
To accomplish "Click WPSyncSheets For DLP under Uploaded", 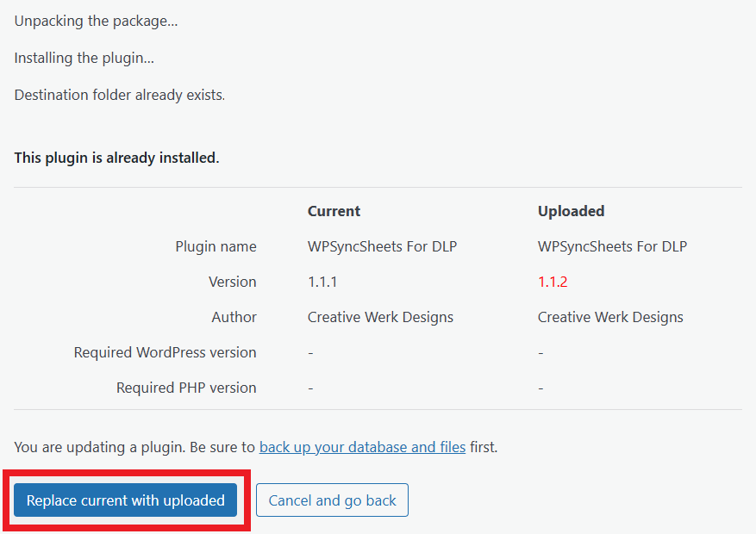I will [612, 246].
